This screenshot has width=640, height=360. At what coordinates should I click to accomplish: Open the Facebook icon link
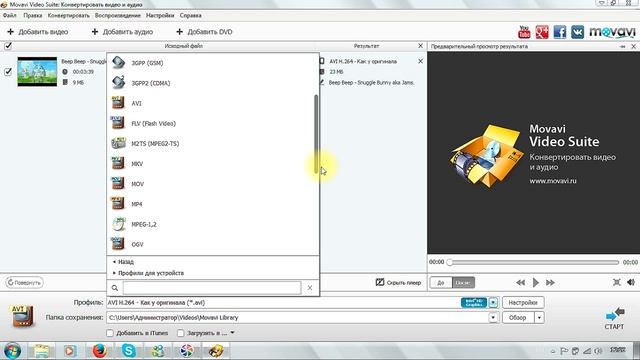pos(560,32)
